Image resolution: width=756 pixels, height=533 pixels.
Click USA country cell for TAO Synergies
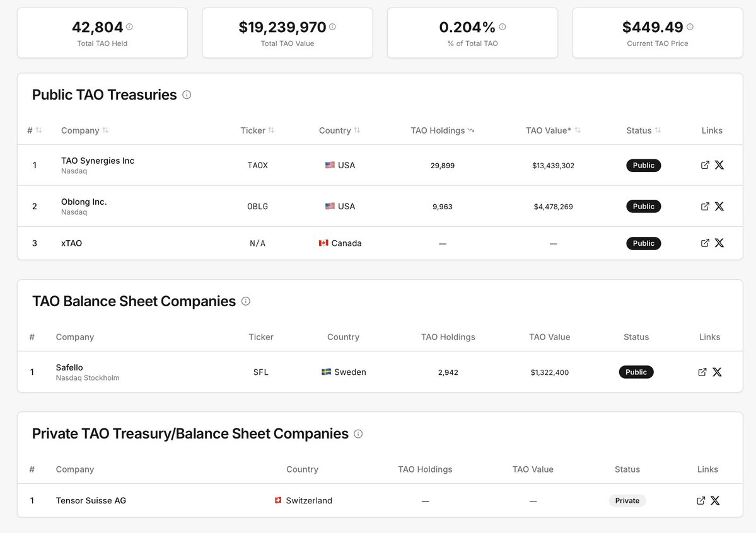point(340,165)
